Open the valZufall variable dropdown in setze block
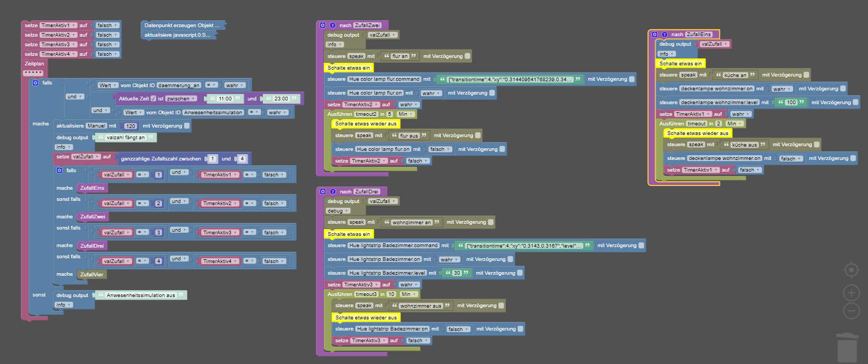This screenshot has height=364, width=868. [x=86, y=157]
